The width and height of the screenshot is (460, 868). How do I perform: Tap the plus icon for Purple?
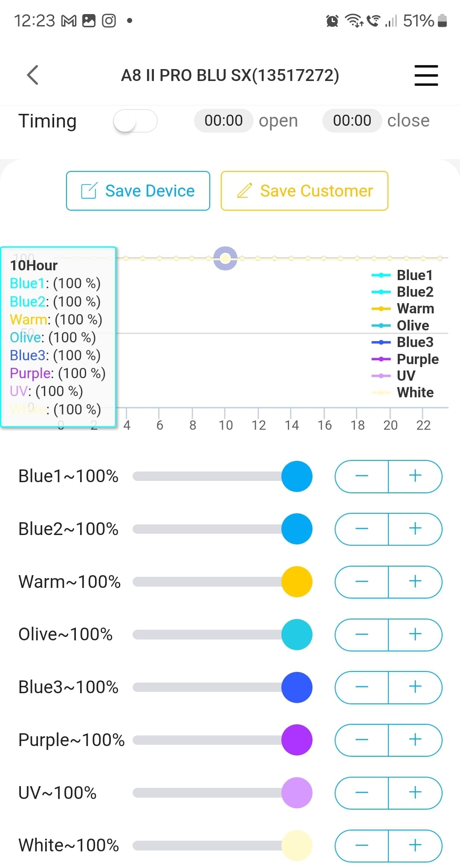click(x=415, y=740)
